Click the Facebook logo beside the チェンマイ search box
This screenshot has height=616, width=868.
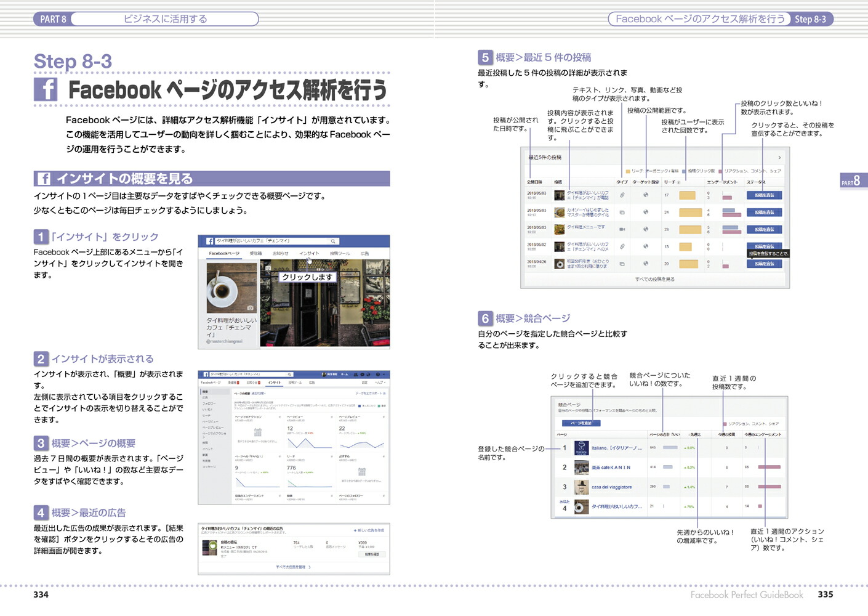(x=210, y=241)
